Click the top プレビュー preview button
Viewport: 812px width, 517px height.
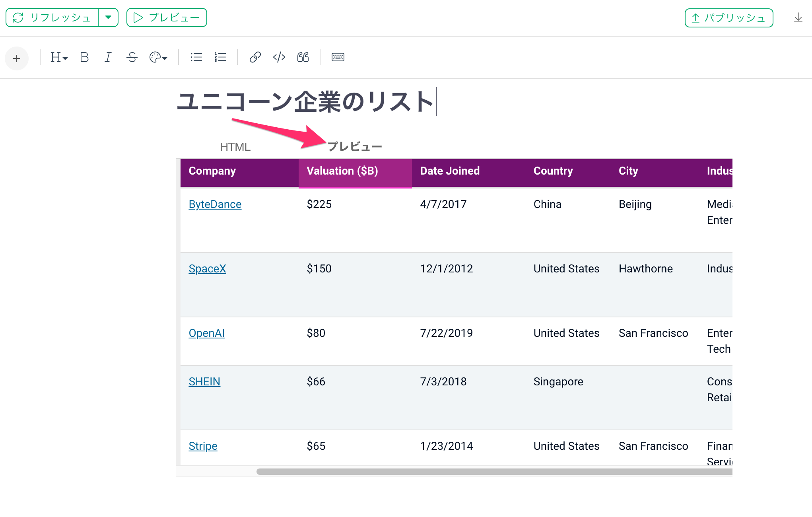point(167,17)
